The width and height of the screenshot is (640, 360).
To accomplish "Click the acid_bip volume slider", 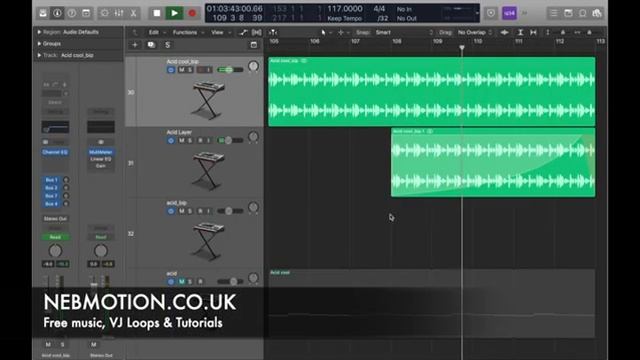I will [x=230, y=211].
